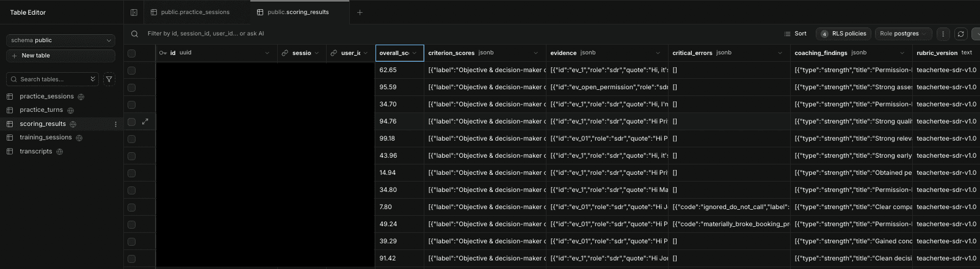Open the table list filter funnel
The width and height of the screenshot is (980, 269).
(x=109, y=79)
